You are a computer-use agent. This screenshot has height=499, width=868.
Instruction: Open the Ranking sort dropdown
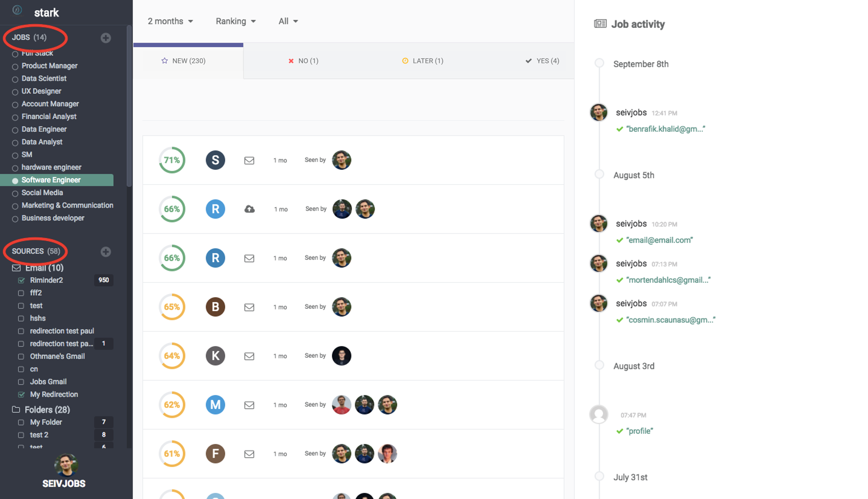pos(235,21)
